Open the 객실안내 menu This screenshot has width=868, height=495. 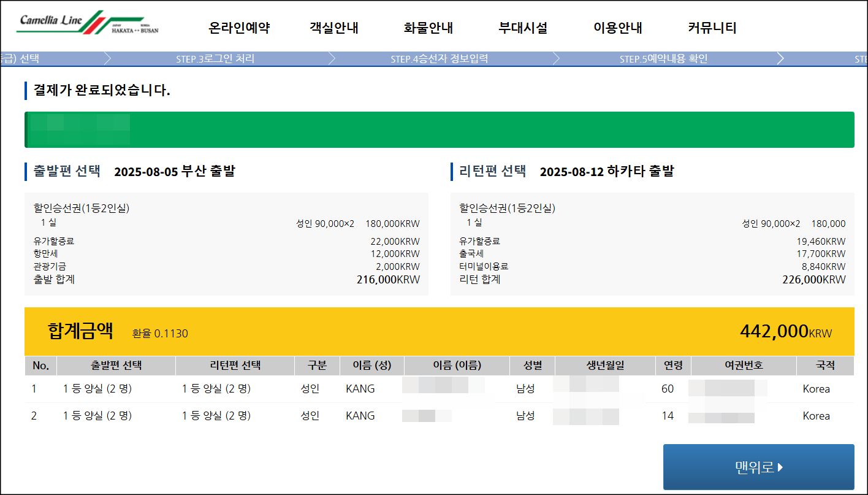334,28
